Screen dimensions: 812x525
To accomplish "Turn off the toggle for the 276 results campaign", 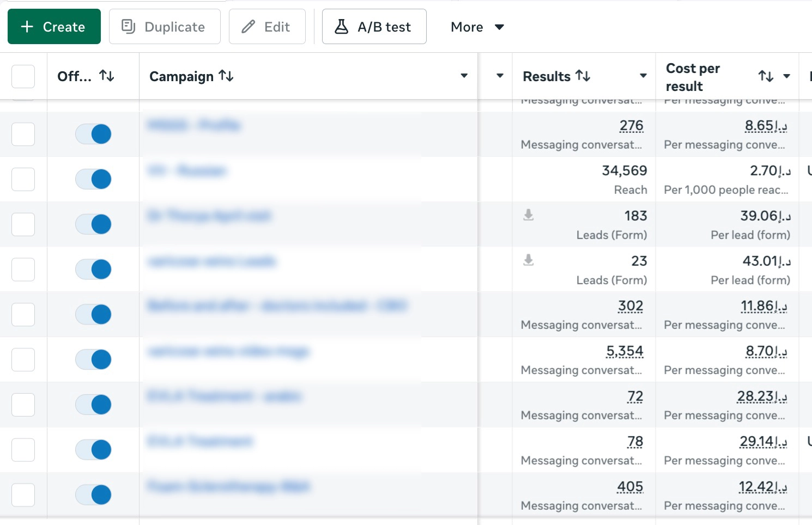I will [x=93, y=134].
